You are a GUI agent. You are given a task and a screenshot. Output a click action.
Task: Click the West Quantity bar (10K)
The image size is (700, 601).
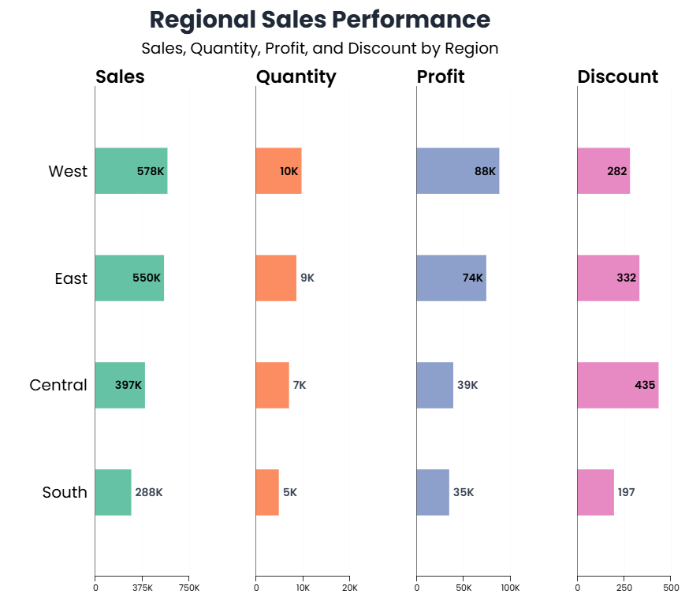(278, 171)
